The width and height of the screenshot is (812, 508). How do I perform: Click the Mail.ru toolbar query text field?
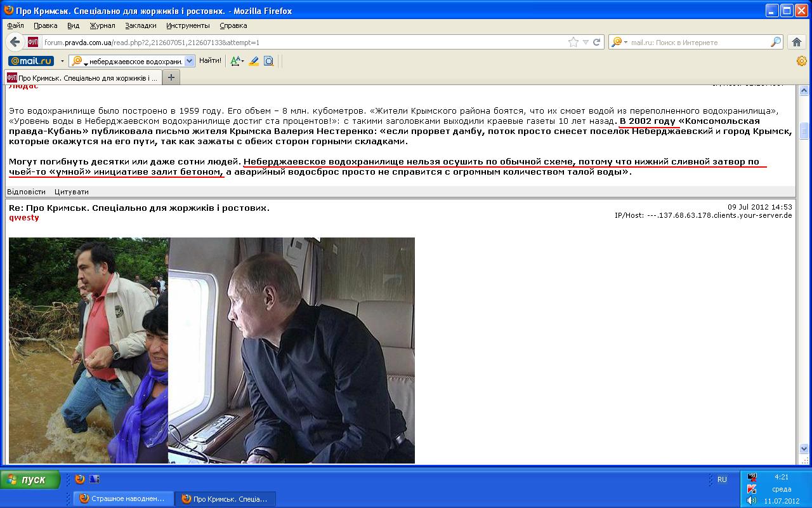click(136, 61)
